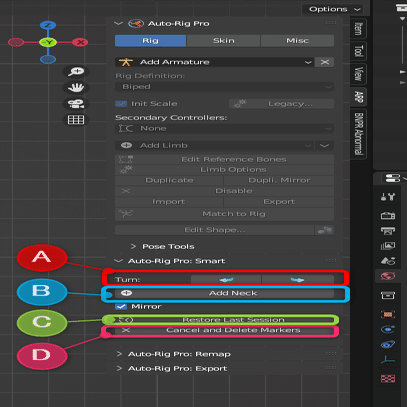This screenshot has width=407, height=407.
Task: Click the Legacy... button
Action: click(281, 104)
